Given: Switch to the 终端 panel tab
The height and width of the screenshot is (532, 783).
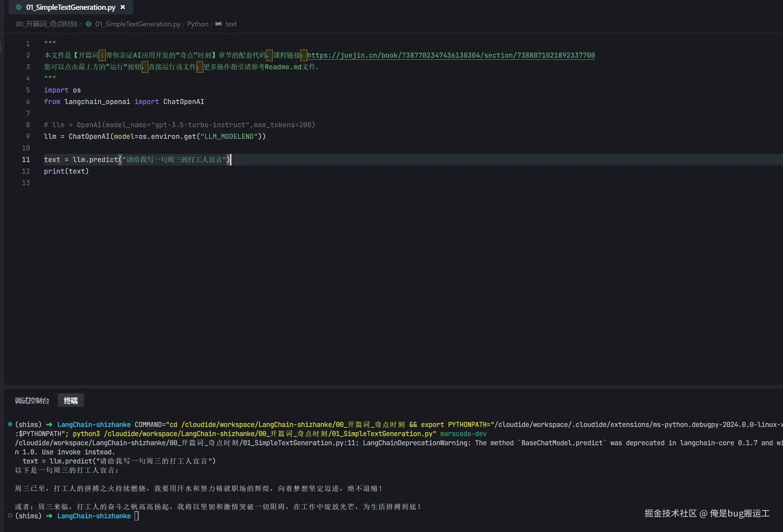Looking at the screenshot, I should point(71,401).
